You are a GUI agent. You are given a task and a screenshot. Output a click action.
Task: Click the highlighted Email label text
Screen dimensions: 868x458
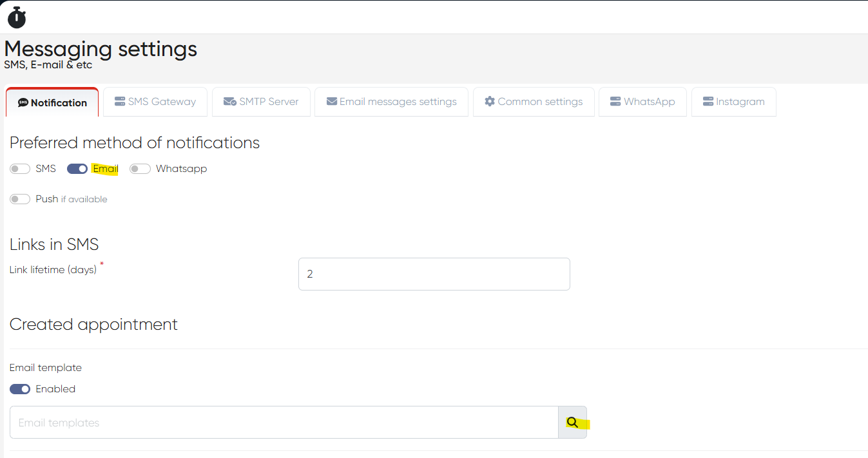[x=106, y=169]
